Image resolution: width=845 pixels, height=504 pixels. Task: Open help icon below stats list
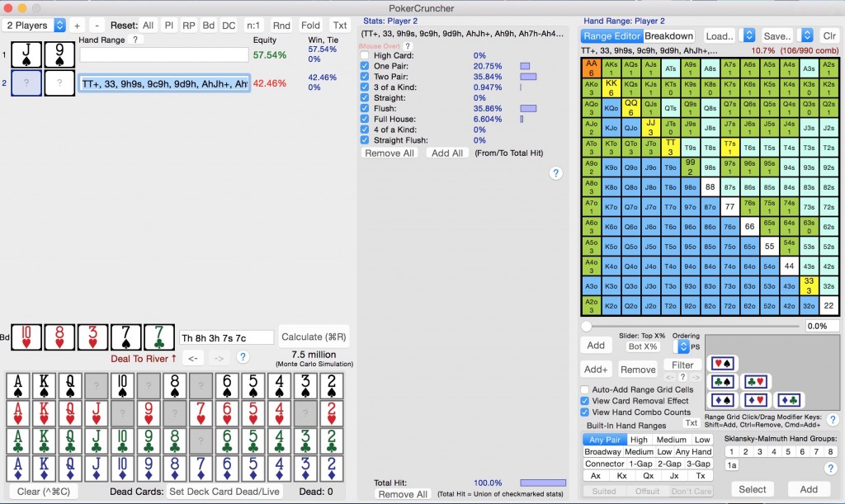555,173
